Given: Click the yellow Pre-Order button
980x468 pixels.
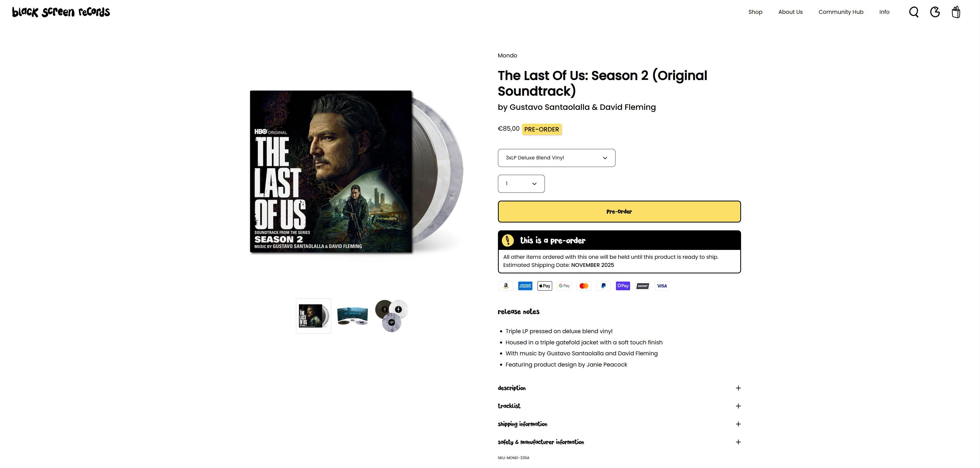Looking at the screenshot, I should click(619, 212).
